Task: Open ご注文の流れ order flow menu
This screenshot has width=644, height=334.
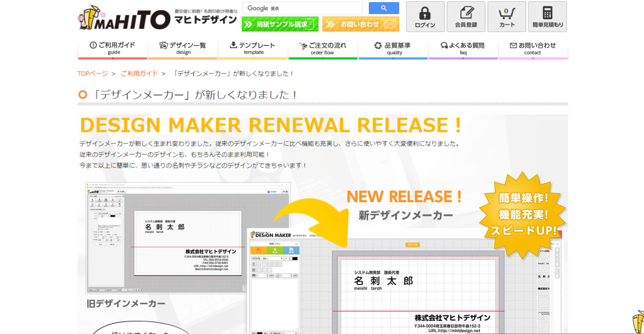Action: (x=323, y=48)
